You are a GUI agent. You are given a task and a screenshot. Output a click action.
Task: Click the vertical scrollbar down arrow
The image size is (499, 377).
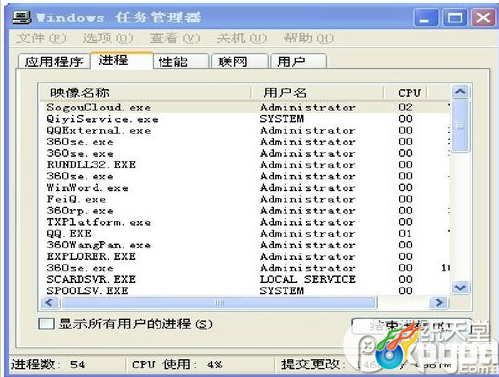(461, 287)
